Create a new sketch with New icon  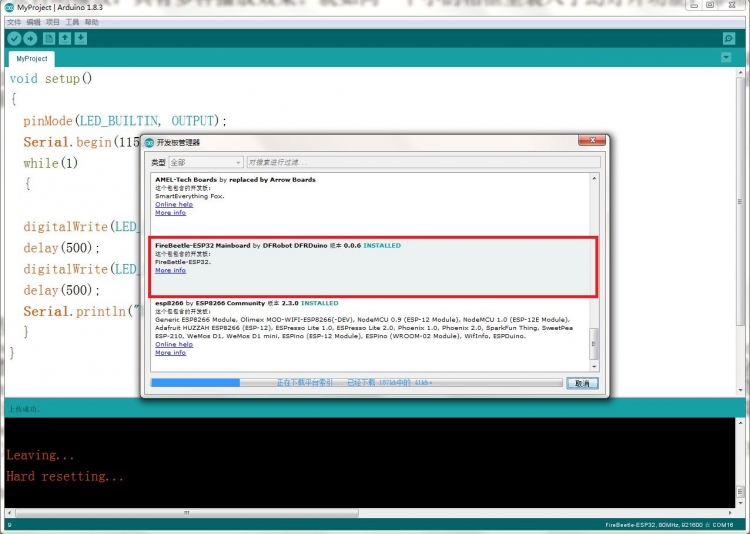point(49,39)
